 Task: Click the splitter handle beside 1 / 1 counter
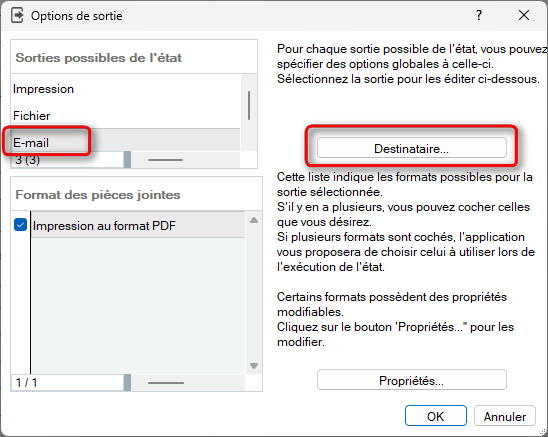tap(127, 382)
